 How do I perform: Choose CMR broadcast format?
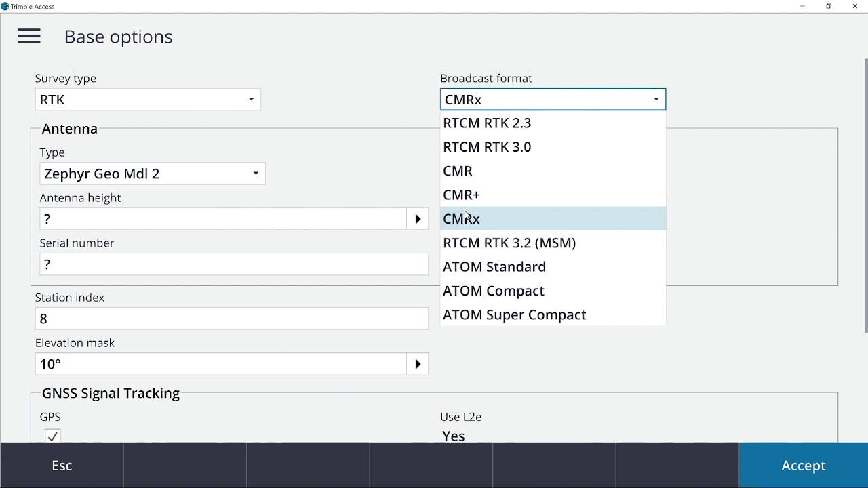click(x=553, y=171)
